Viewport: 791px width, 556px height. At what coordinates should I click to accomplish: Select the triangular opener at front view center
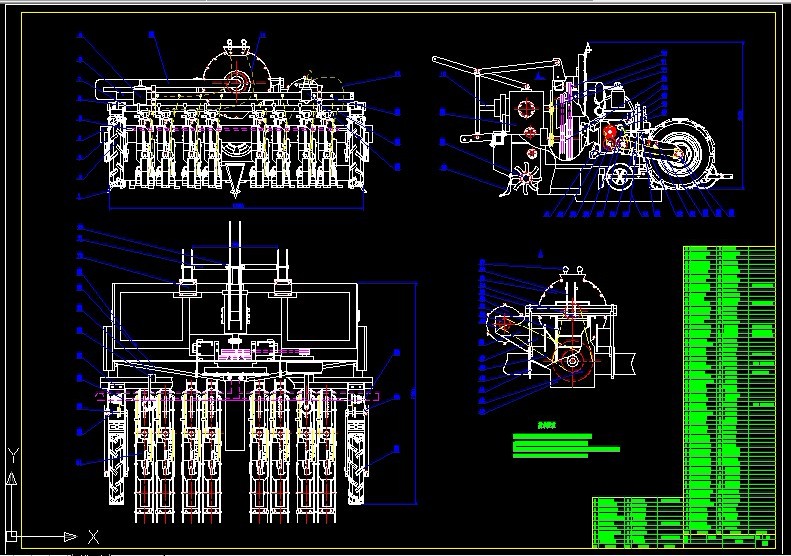(235, 180)
